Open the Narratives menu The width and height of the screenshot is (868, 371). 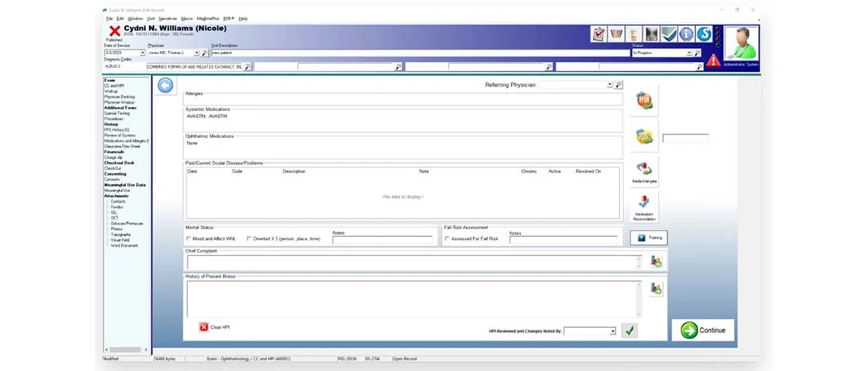(167, 18)
